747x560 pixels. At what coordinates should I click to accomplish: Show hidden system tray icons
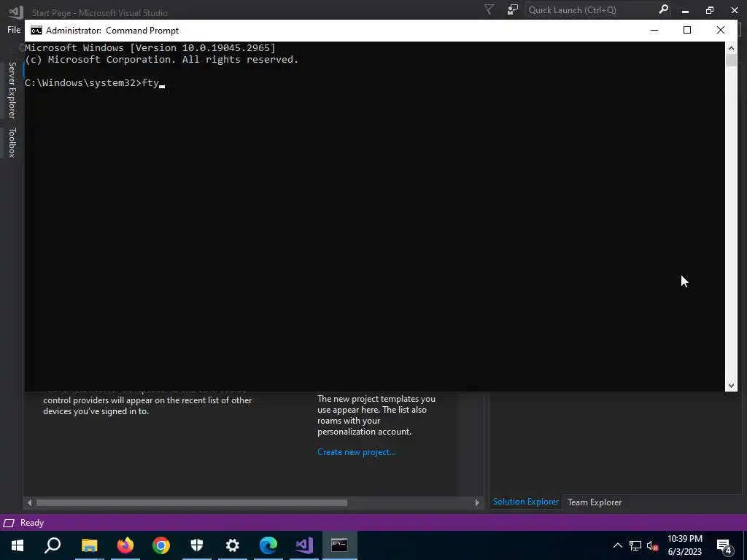coord(617,545)
